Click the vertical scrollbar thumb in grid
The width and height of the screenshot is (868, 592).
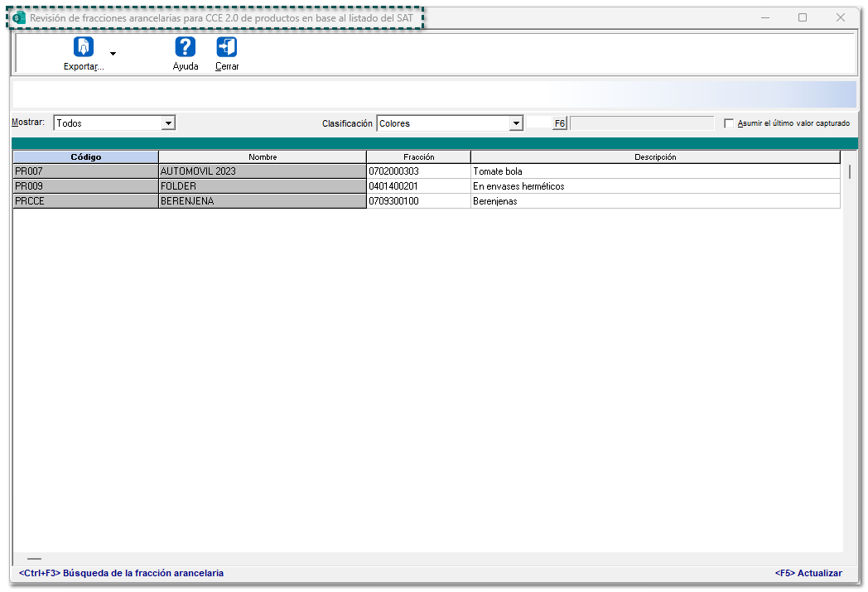coord(850,172)
